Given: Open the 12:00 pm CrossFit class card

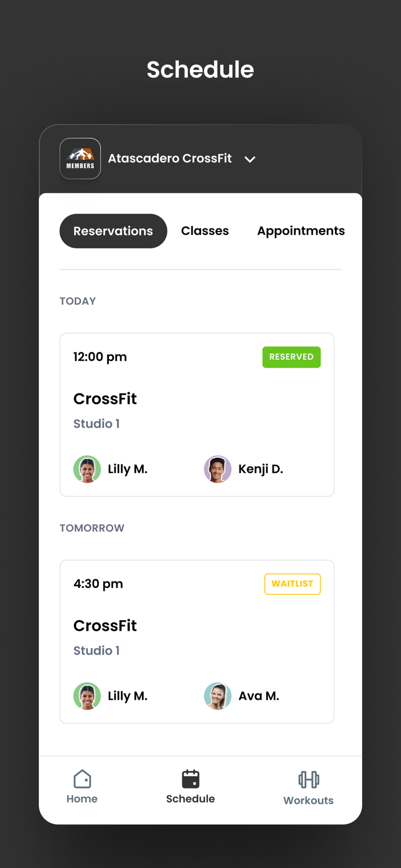Looking at the screenshot, I should (x=197, y=414).
